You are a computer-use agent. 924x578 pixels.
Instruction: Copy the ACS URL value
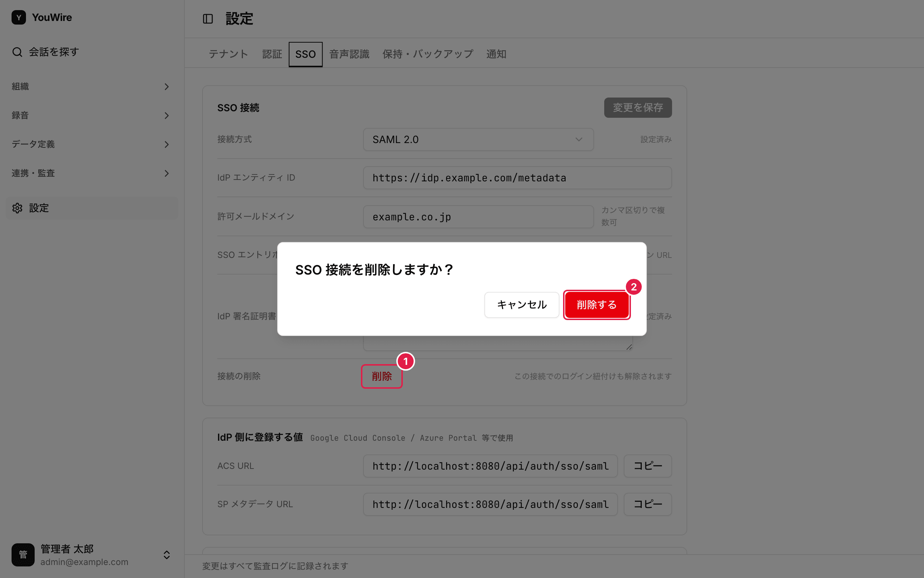point(648,466)
